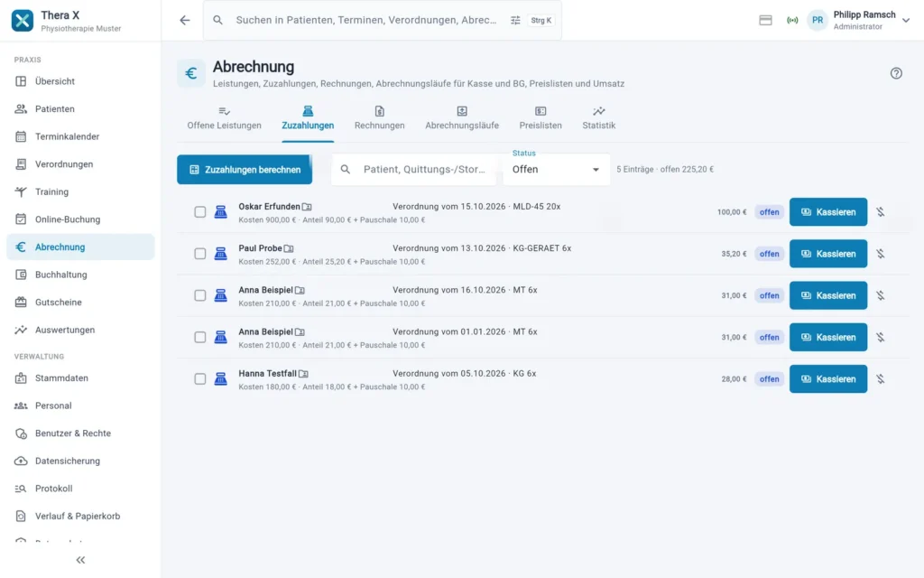The image size is (924, 578).
Task: Click the PR user avatar
Action: point(818,20)
